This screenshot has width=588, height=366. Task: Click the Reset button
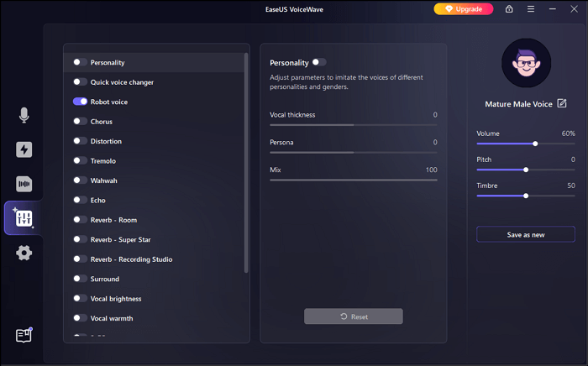pos(354,316)
